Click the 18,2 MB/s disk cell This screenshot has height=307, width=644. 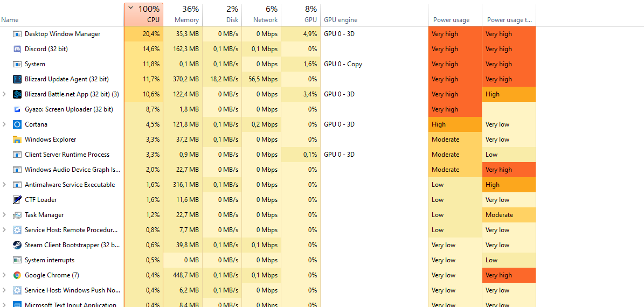[x=222, y=79]
